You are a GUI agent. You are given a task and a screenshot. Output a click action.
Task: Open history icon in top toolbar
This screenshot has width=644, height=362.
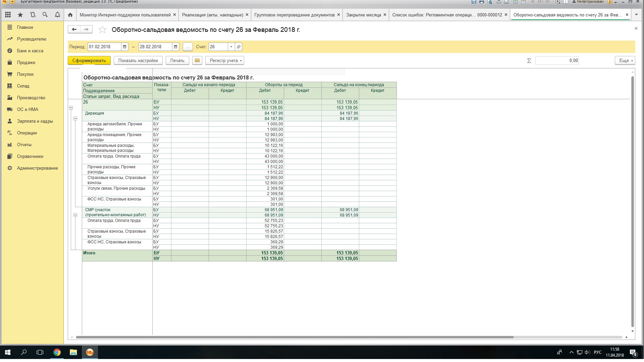click(x=33, y=15)
